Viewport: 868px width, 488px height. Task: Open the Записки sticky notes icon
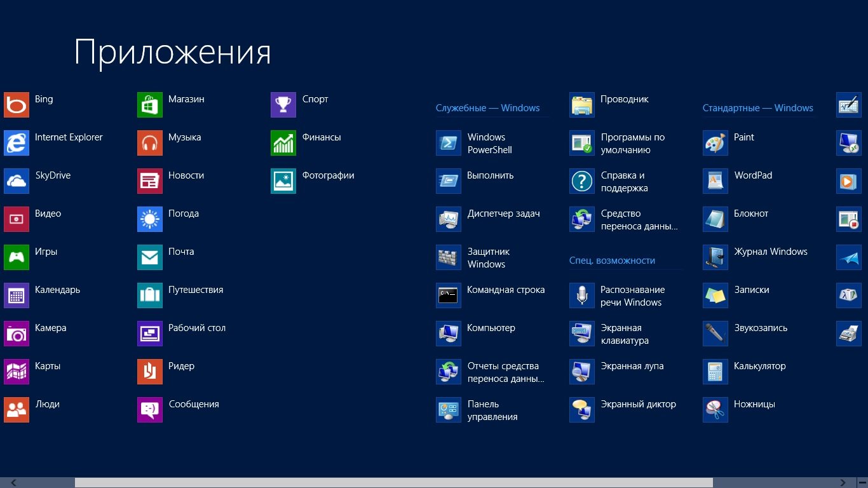pyautogui.click(x=715, y=295)
